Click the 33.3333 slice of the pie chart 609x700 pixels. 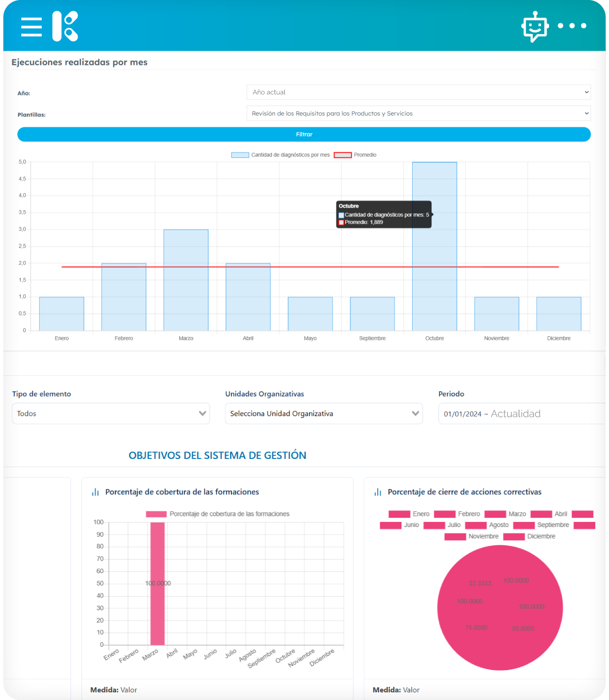[480, 583]
